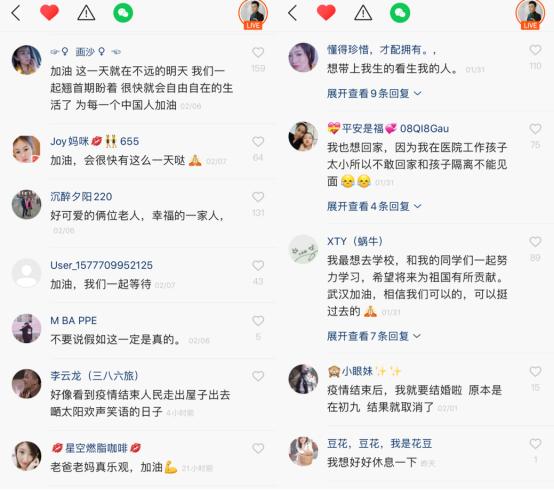Tap the back arrow in right panel
This screenshot has width=554, height=490.
(x=293, y=13)
